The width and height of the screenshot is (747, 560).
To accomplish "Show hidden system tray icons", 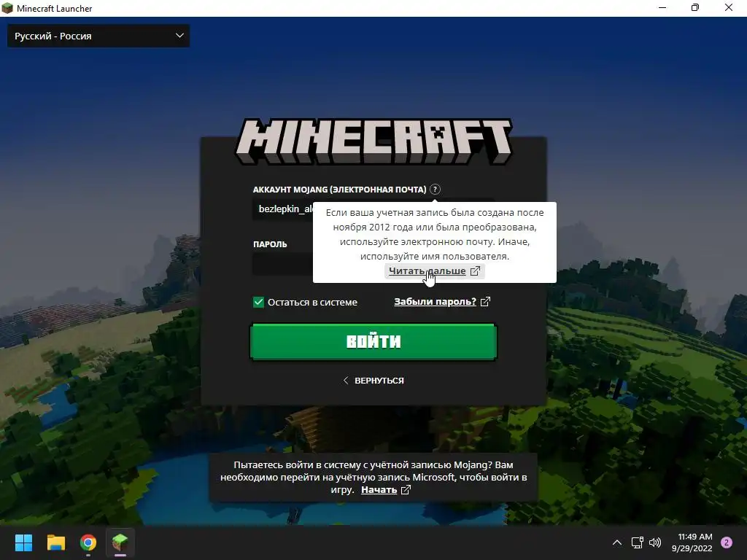I will pos(617,542).
